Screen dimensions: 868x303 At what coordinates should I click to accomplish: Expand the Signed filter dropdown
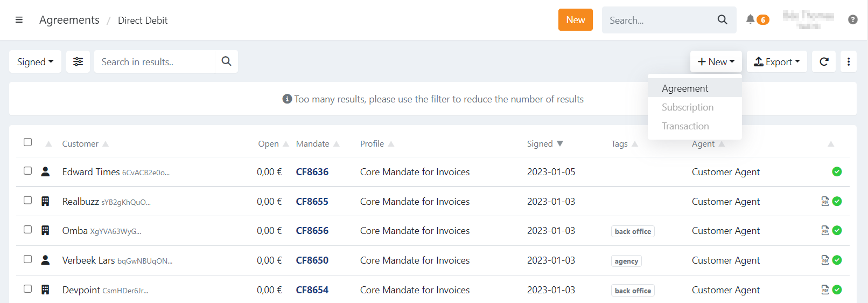click(35, 61)
